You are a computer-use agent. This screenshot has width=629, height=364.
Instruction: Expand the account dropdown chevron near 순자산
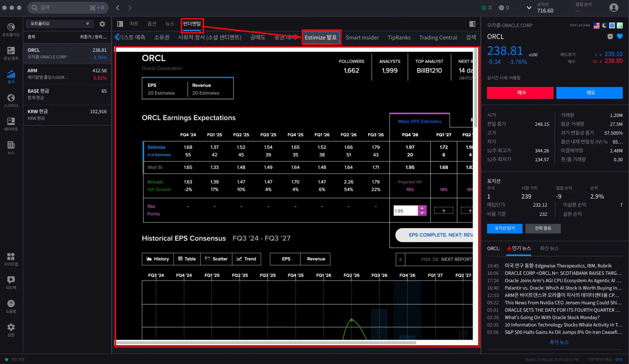coord(529,8)
